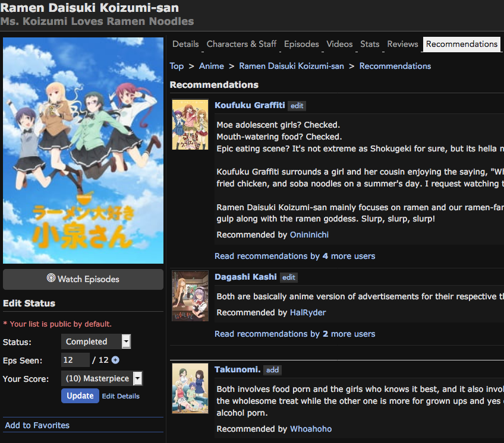Open the Status dropdown showing Completed
The height and width of the screenshot is (443, 504).
pos(96,341)
